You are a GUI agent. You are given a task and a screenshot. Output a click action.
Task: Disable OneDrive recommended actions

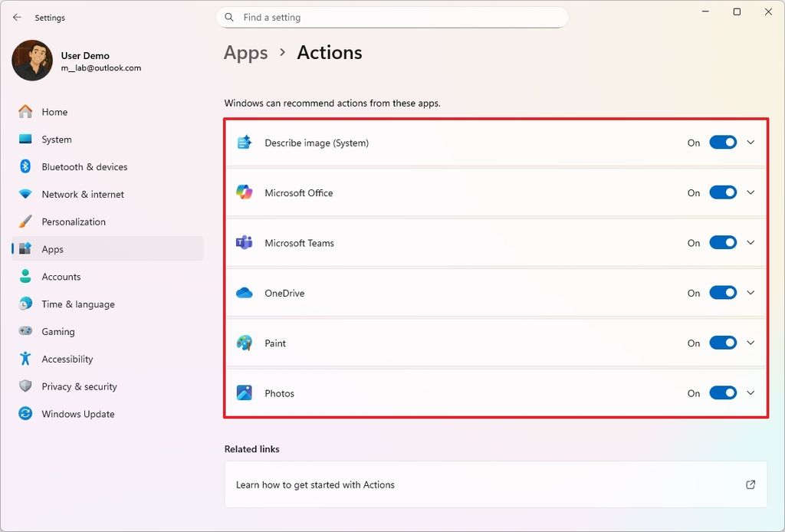click(722, 292)
